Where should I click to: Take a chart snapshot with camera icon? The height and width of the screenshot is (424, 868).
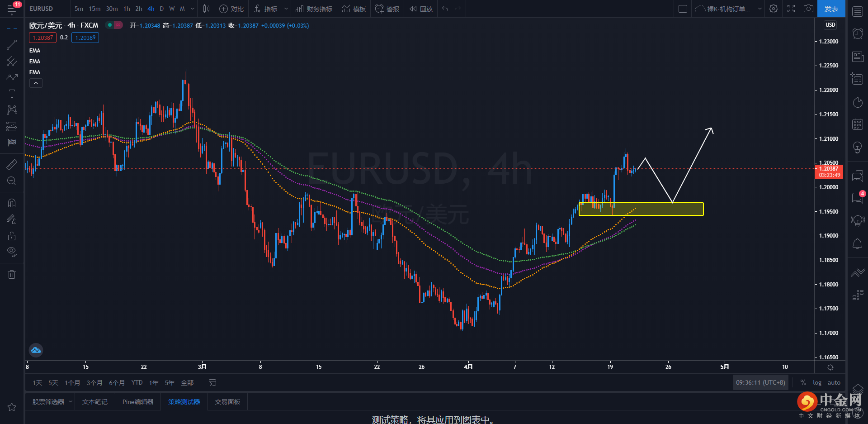tap(808, 9)
